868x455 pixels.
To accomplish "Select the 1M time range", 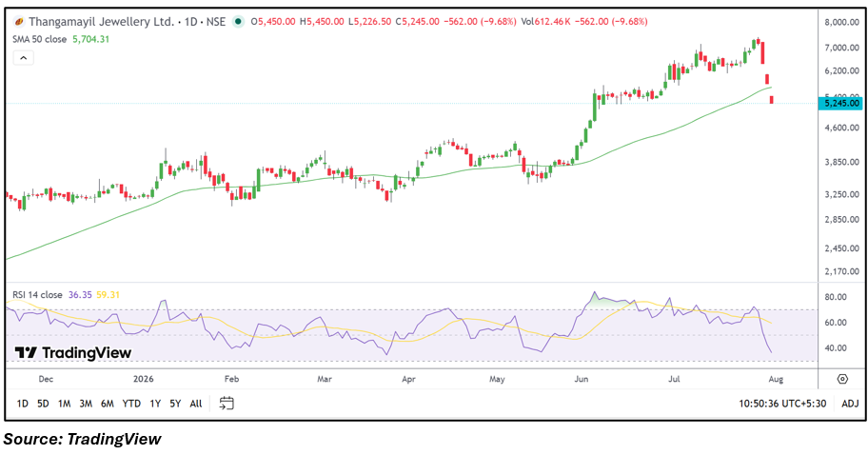I will click(64, 404).
